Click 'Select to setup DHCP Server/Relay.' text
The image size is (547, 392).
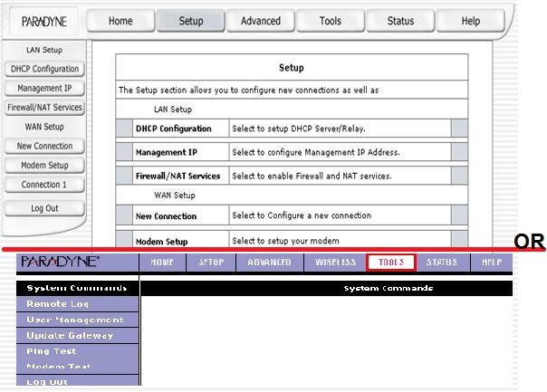[x=299, y=129]
